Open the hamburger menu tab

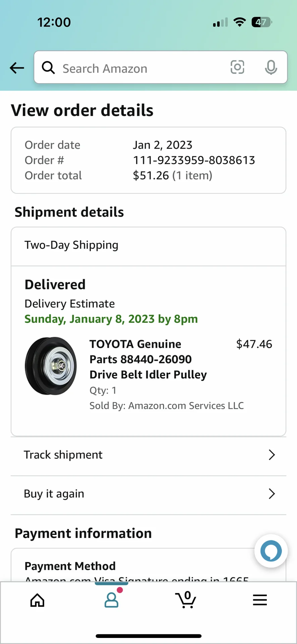pos(260,600)
